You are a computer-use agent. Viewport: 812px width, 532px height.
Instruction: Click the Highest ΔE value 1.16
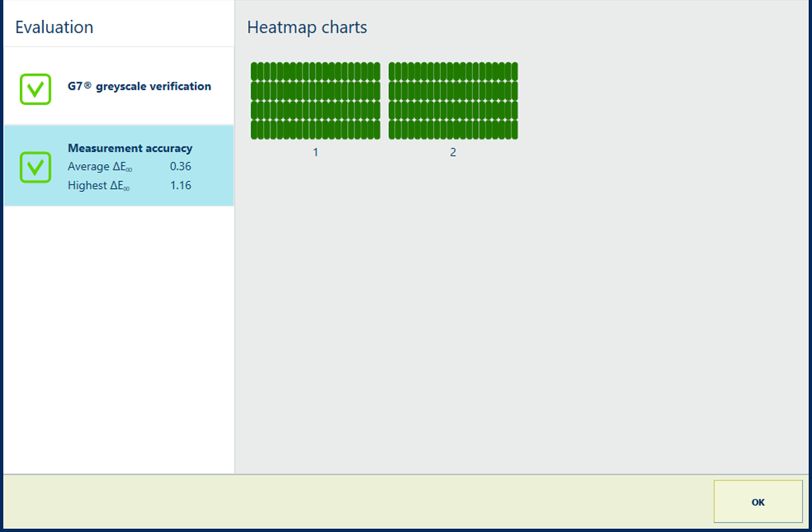pyautogui.click(x=180, y=185)
